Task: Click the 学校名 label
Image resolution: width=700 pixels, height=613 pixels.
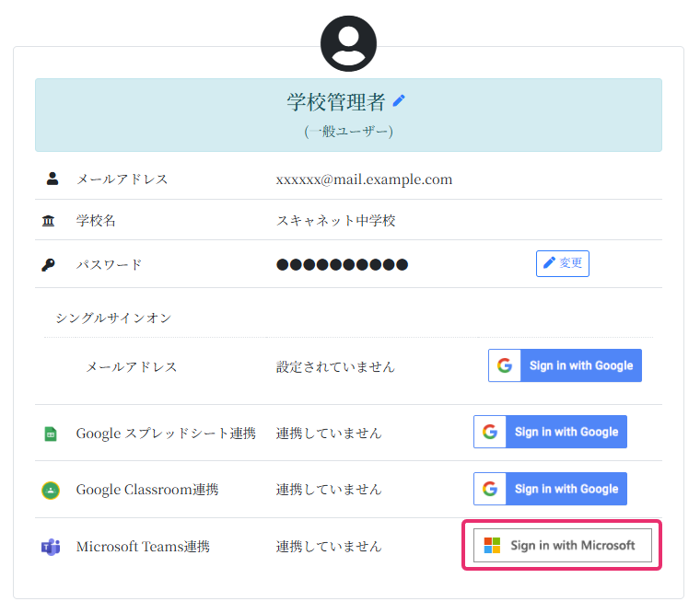Action: [96, 220]
